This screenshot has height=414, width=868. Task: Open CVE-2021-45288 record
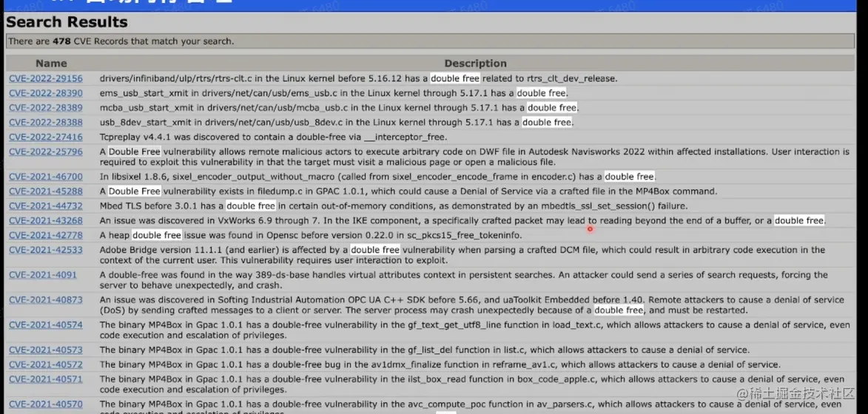tap(45, 191)
